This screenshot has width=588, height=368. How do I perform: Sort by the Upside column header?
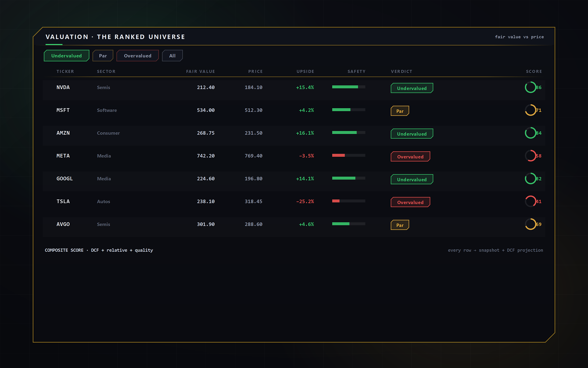coord(305,71)
